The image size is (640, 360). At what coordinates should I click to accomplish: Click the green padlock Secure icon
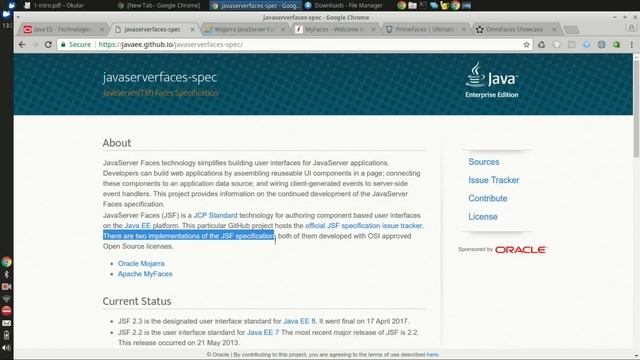click(x=63, y=44)
